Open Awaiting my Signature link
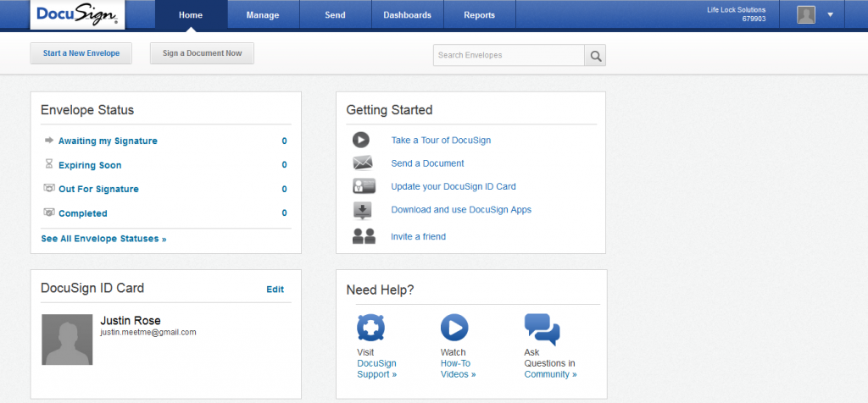The width and height of the screenshot is (868, 403). [x=108, y=141]
